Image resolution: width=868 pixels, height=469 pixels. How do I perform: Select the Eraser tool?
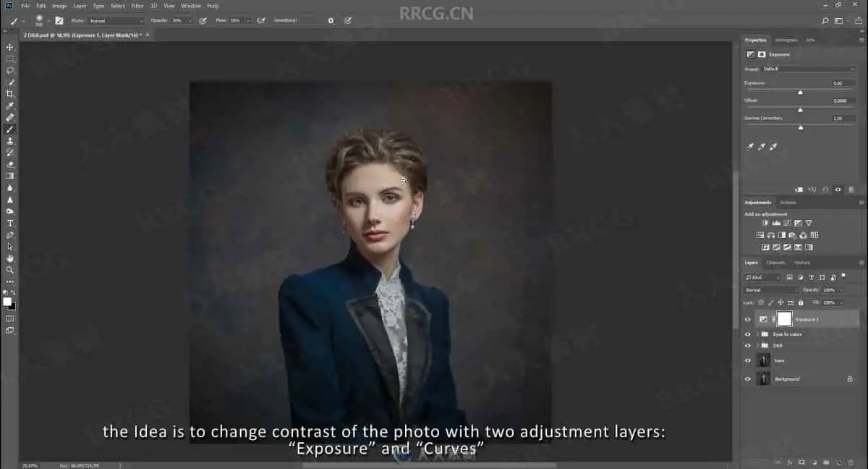click(x=10, y=164)
